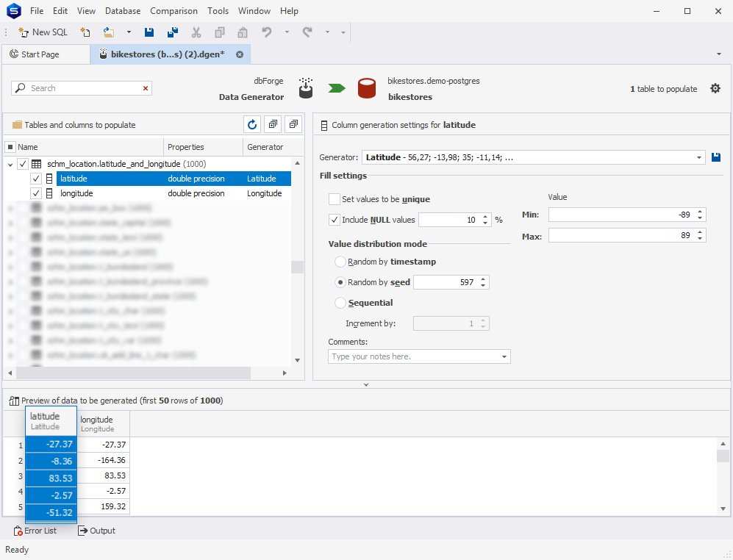Click the Paste clipboard icon
The image size is (733, 560).
pos(243,32)
